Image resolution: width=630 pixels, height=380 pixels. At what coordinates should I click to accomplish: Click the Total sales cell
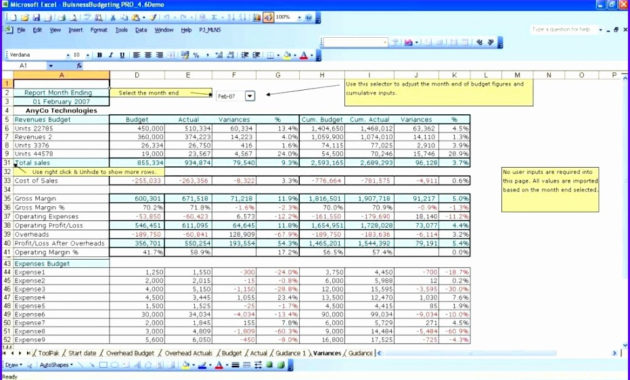61,163
